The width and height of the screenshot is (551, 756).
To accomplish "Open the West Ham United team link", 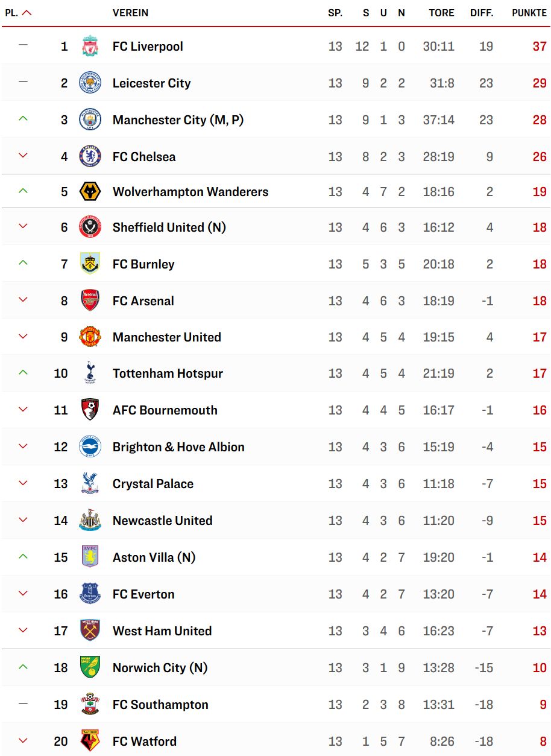I will click(x=162, y=631).
